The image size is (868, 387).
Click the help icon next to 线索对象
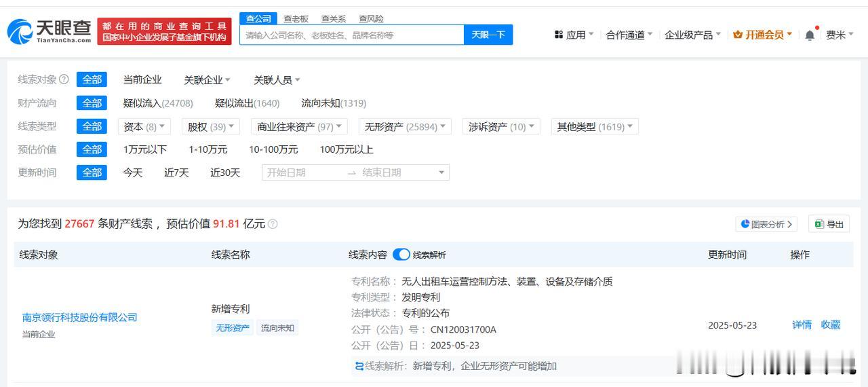64,79
